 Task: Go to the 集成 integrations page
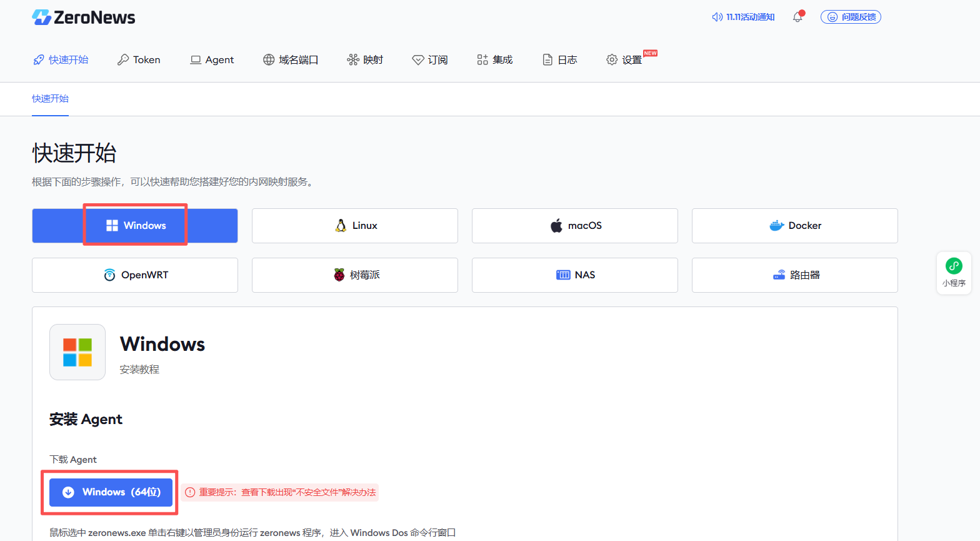pos(494,60)
